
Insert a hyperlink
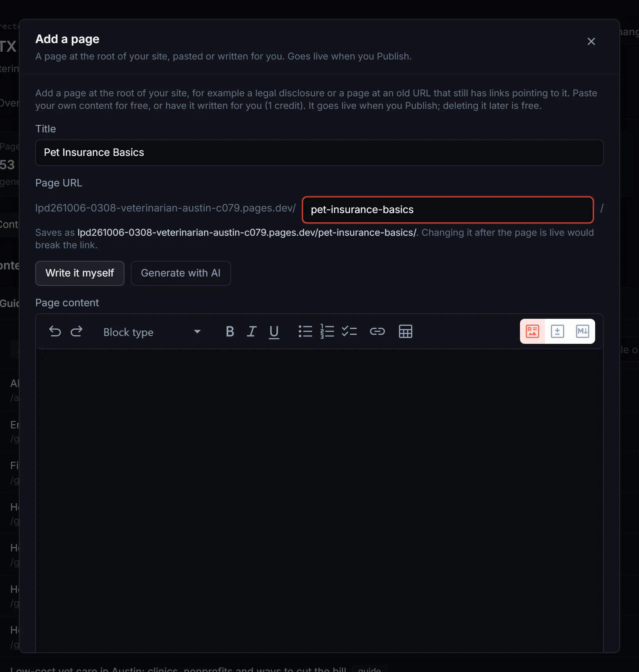coord(377,332)
